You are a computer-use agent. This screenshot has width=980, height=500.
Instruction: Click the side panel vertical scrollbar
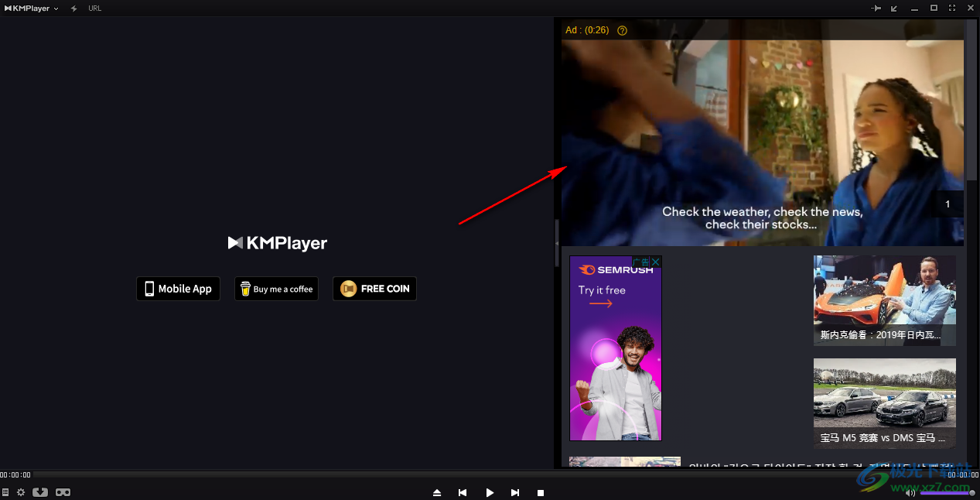pyautogui.click(x=971, y=101)
